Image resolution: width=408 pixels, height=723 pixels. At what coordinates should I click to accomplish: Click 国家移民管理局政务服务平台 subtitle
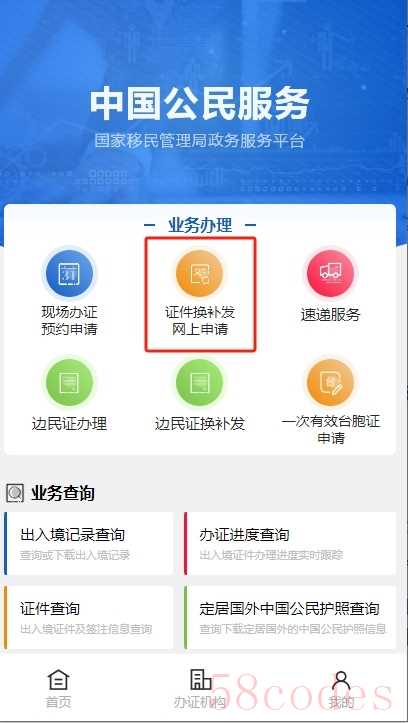[200, 141]
